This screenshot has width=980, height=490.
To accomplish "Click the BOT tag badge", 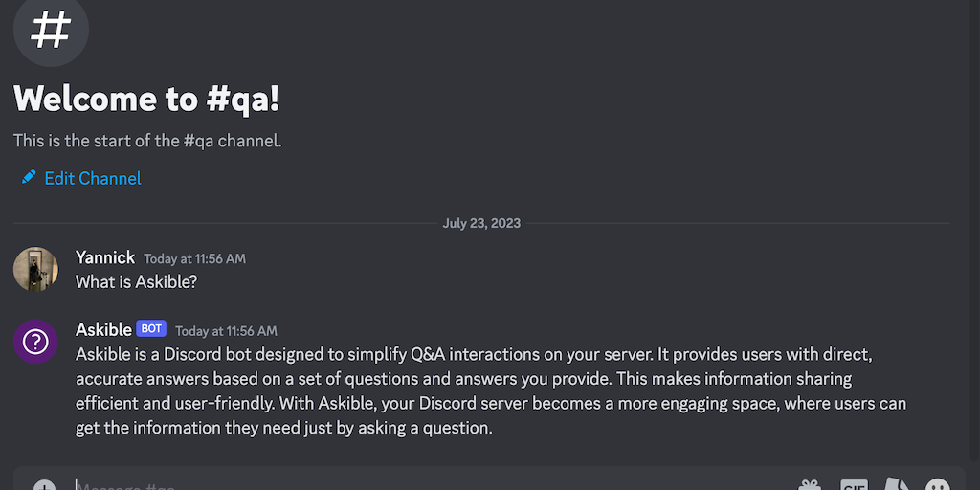I will point(151,329).
